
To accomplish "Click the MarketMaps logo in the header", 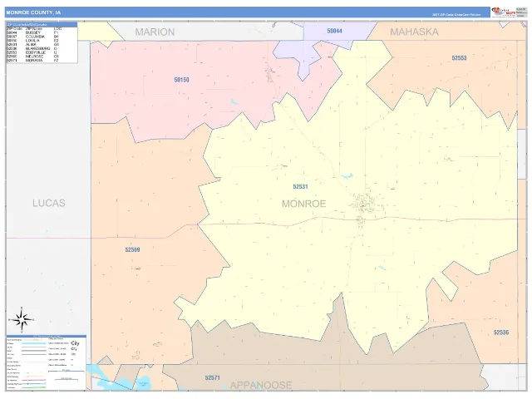I will (x=503, y=12).
